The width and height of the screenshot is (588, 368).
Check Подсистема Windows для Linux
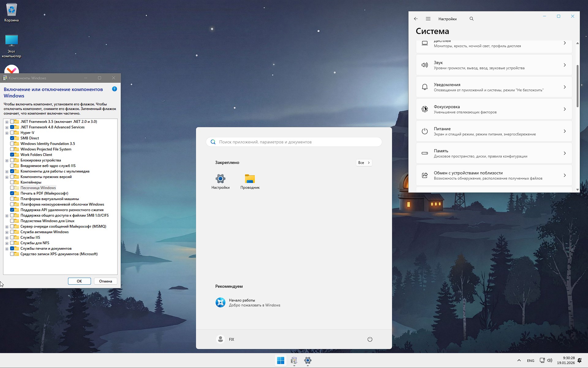tap(12, 221)
